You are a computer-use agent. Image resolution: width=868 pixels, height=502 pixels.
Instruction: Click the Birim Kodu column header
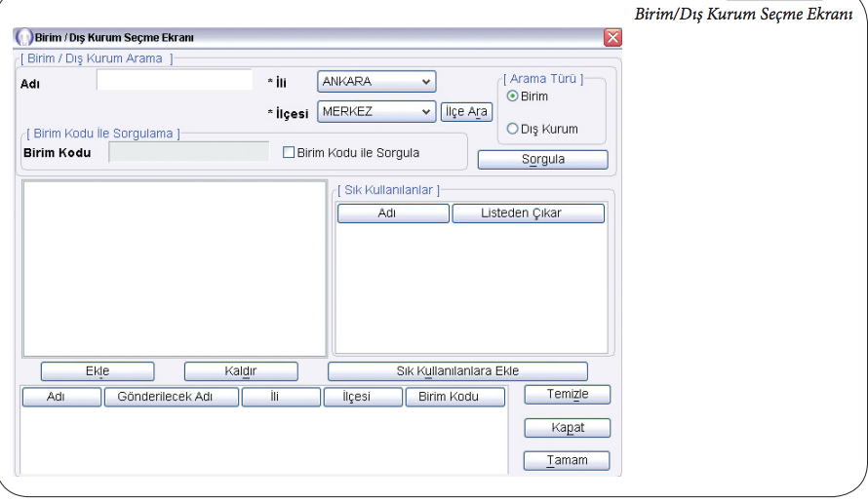(x=454, y=398)
